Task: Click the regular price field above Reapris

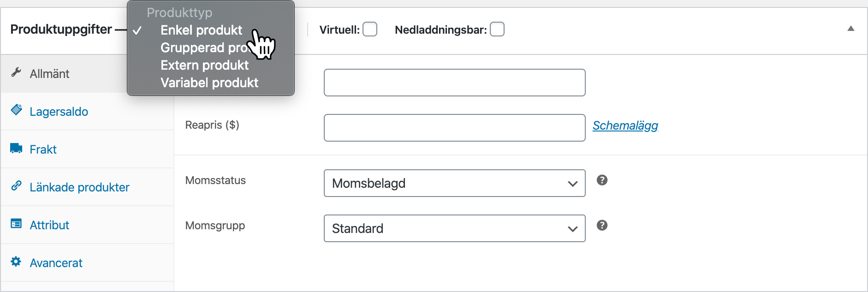Action: pos(454,83)
